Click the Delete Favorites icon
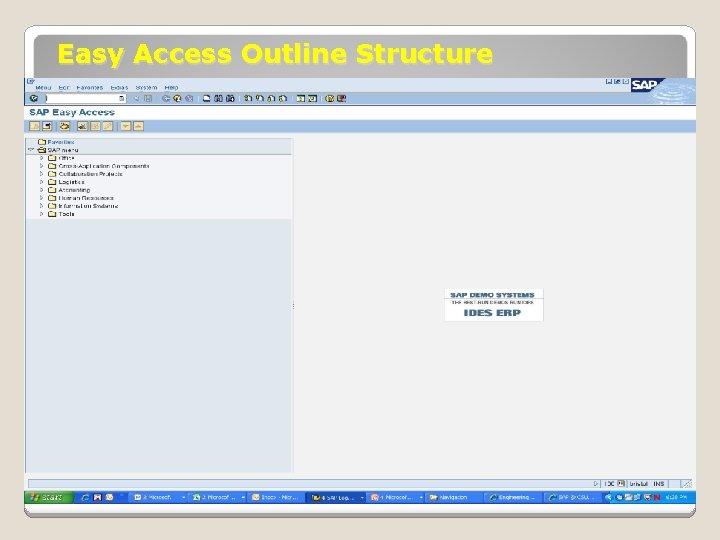Viewport: 720px width, 540px height. pos(95,126)
